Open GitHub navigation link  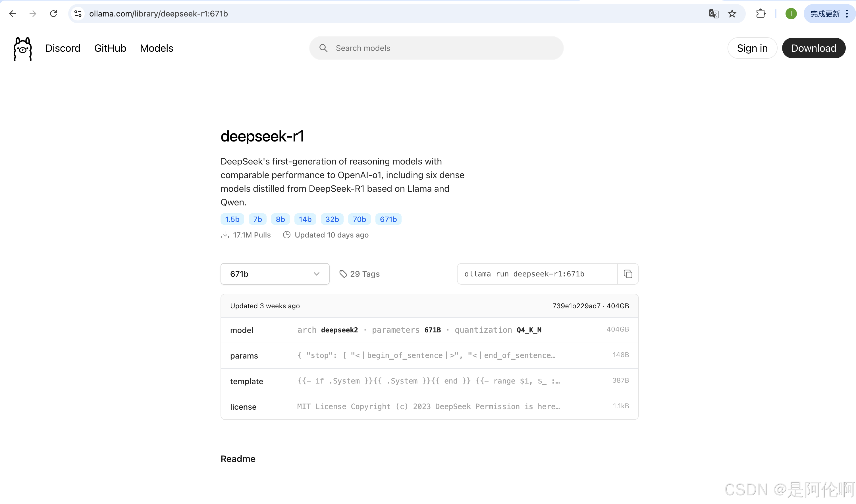tap(110, 48)
